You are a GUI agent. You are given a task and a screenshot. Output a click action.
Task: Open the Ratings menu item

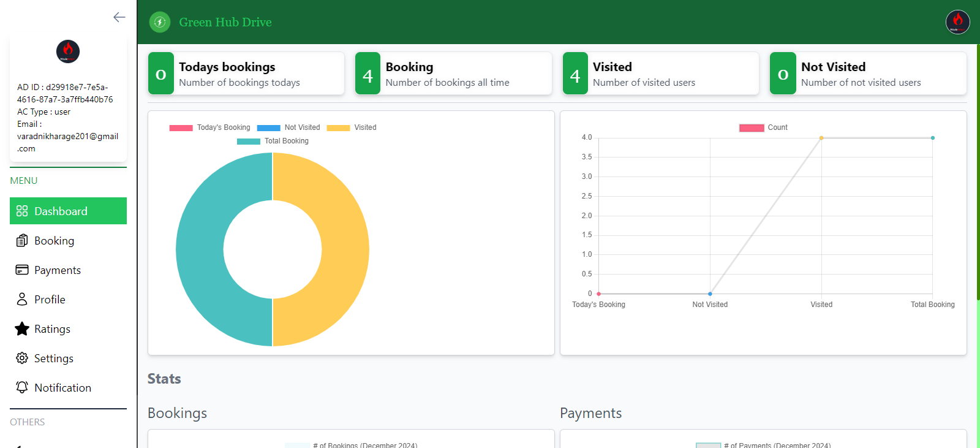tap(68, 328)
